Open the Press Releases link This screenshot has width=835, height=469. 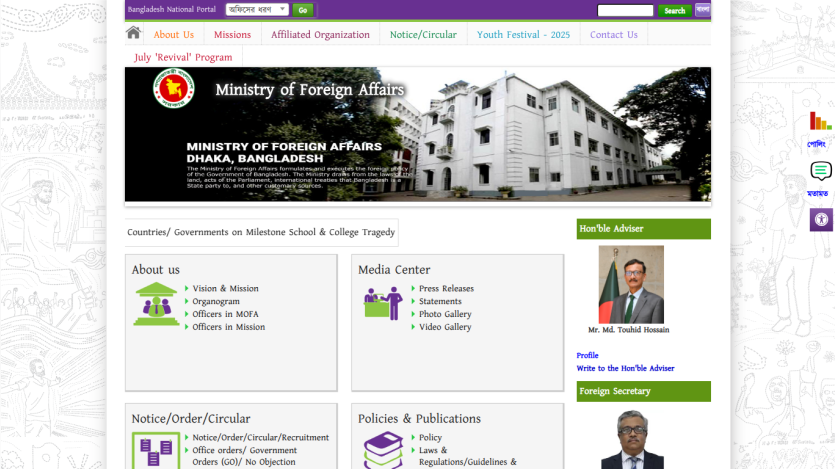[x=446, y=289]
